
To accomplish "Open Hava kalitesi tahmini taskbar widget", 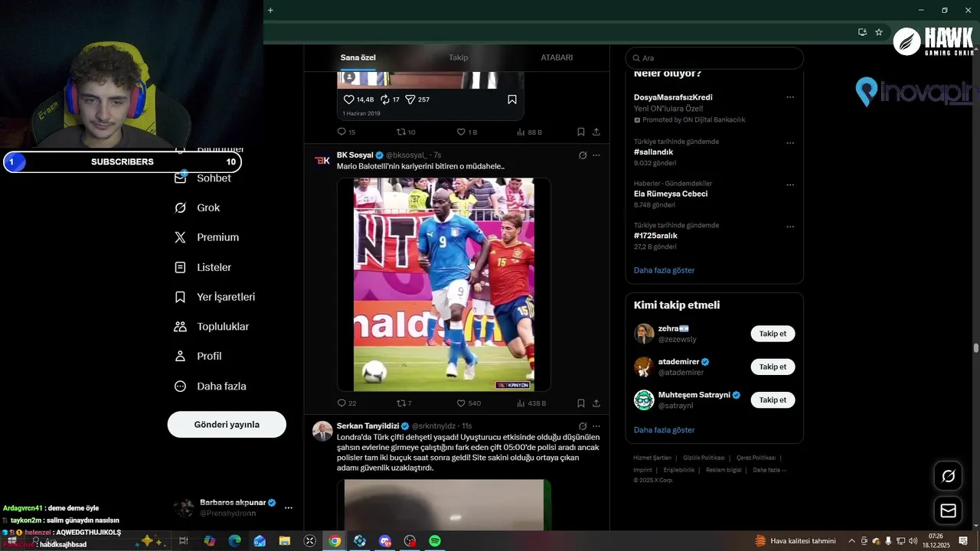I will click(x=795, y=541).
